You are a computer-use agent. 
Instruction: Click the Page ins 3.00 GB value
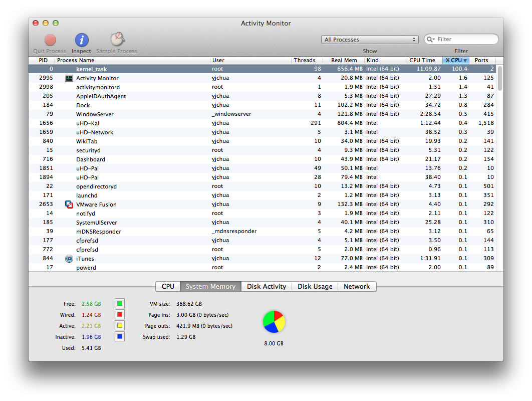click(202, 315)
